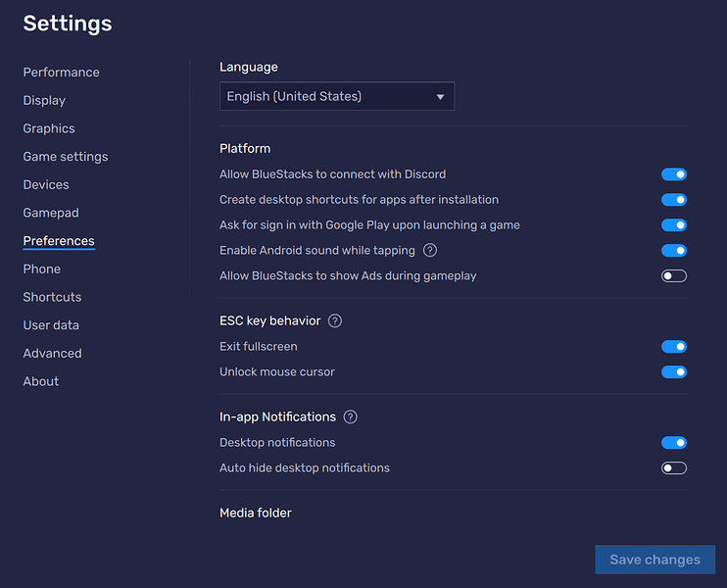Toggle Google Play sign-in prompt
This screenshot has height=588, width=727.
click(x=674, y=225)
